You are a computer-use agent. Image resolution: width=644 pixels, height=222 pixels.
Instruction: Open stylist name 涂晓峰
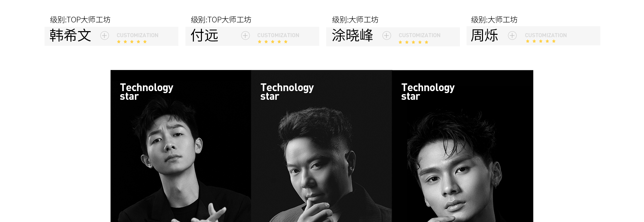pos(353,35)
